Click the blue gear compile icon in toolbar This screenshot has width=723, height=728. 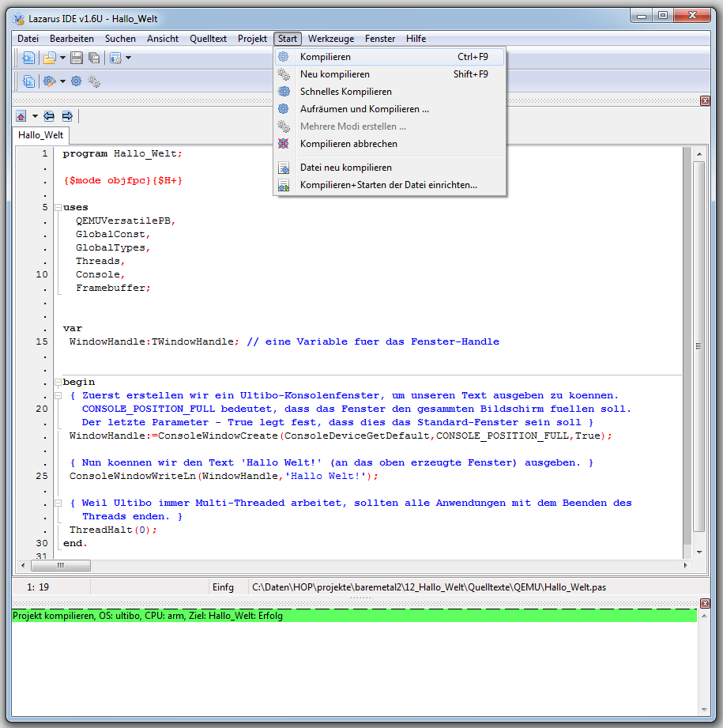tap(77, 81)
